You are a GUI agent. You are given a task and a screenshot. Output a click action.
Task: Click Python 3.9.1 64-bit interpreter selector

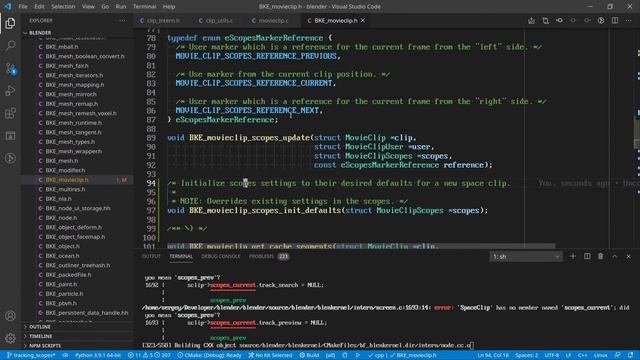point(98,355)
